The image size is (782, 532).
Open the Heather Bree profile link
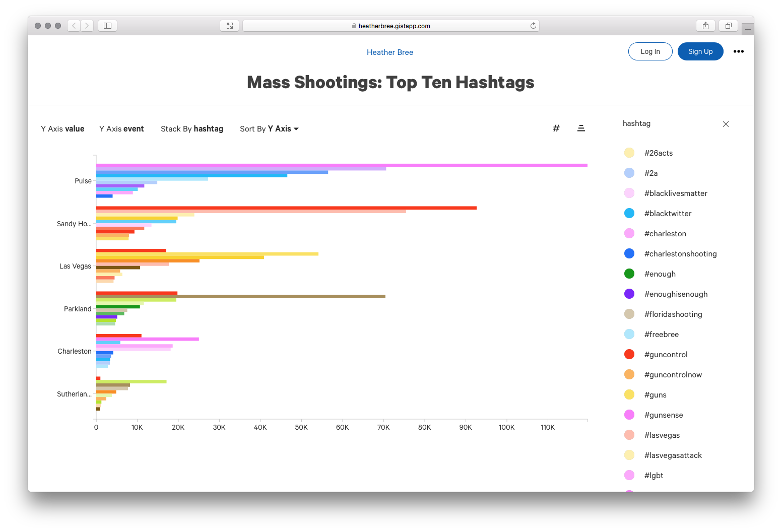tap(390, 52)
